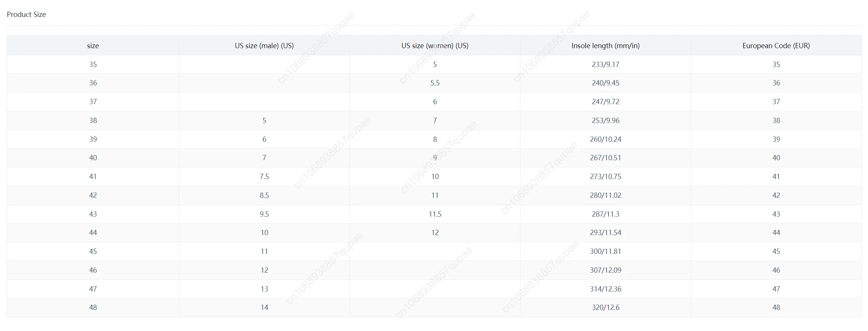Click the 'Insole length (mm/in)' header
Screen dimensions: 868x331
605,46
